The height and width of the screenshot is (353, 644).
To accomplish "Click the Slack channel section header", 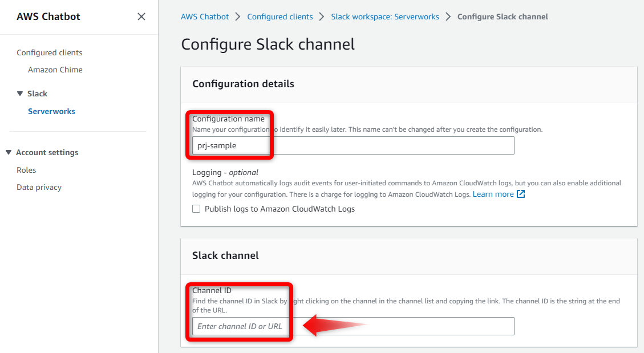I will click(225, 255).
